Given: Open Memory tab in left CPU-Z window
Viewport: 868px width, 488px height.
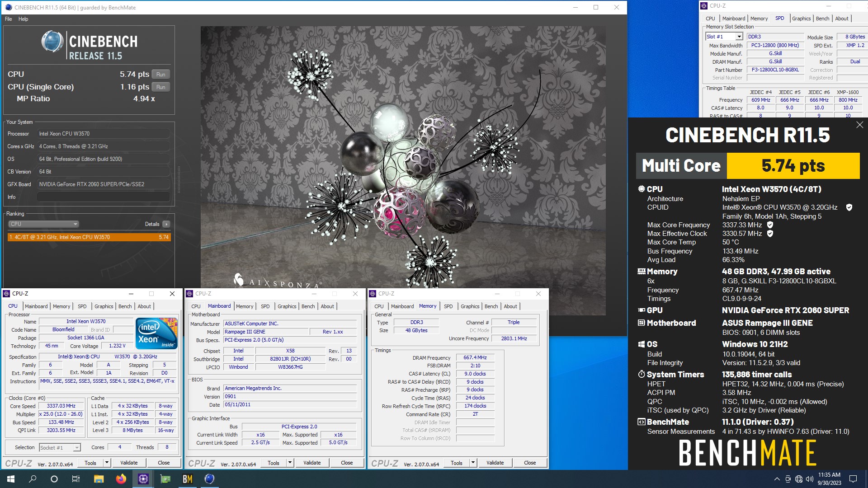Looking at the screenshot, I should (61, 306).
